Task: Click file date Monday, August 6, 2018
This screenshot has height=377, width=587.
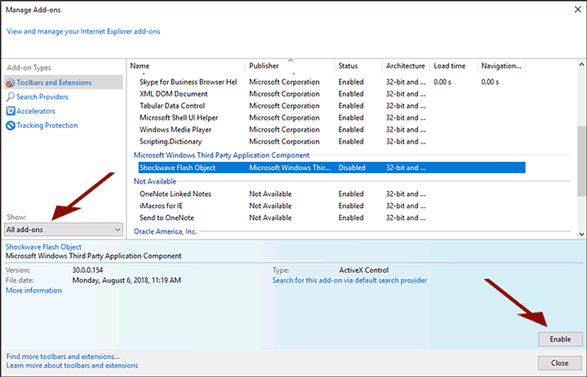Action: click(127, 280)
